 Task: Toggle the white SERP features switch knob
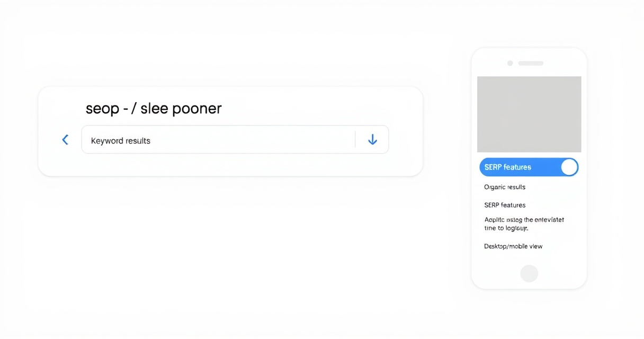pyautogui.click(x=569, y=167)
